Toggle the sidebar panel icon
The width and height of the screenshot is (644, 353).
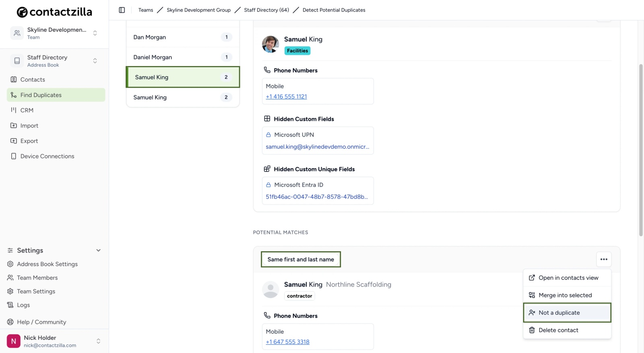tap(122, 10)
